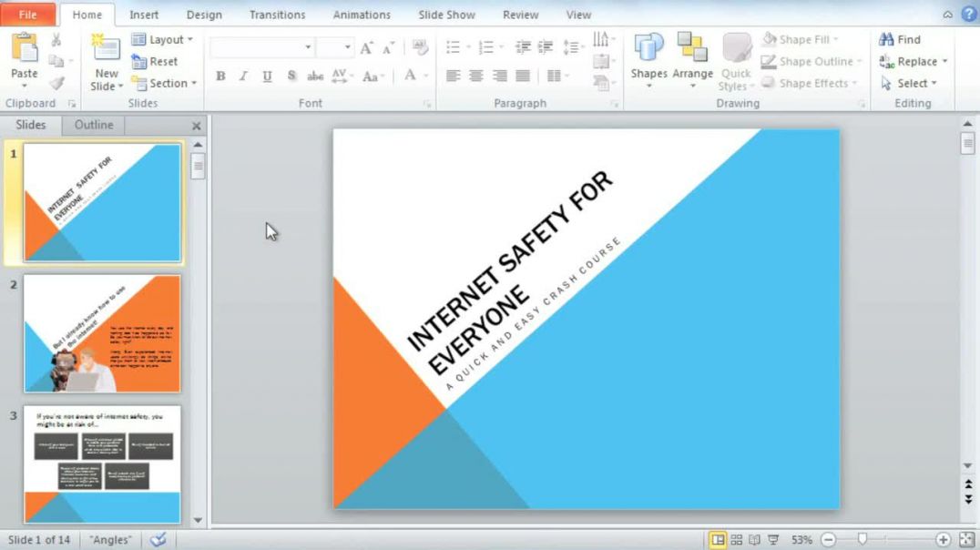This screenshot has width=980, height=550.
Task: Click the Zoom Out minus button
Action: point(828,539)
